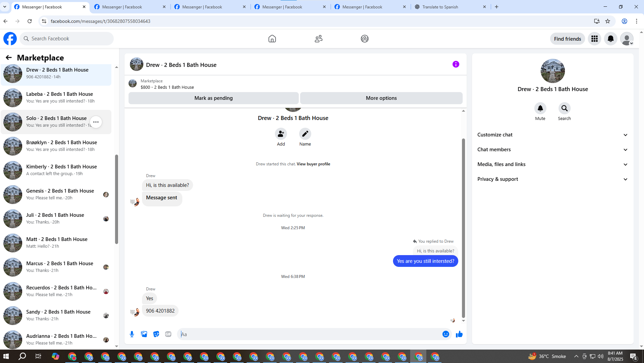Open Labeba conversation
Viewport: 644px width, 363px height.
click(x=56, y=97)
